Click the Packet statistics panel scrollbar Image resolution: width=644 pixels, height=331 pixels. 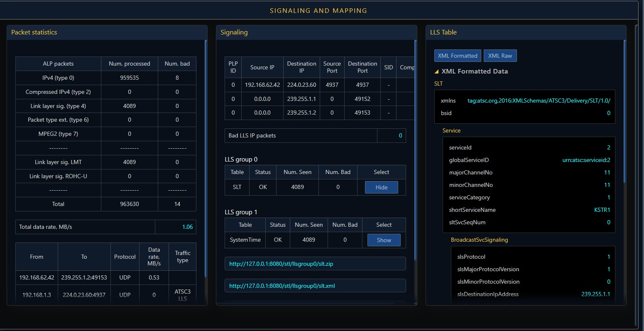coord(206,158)
